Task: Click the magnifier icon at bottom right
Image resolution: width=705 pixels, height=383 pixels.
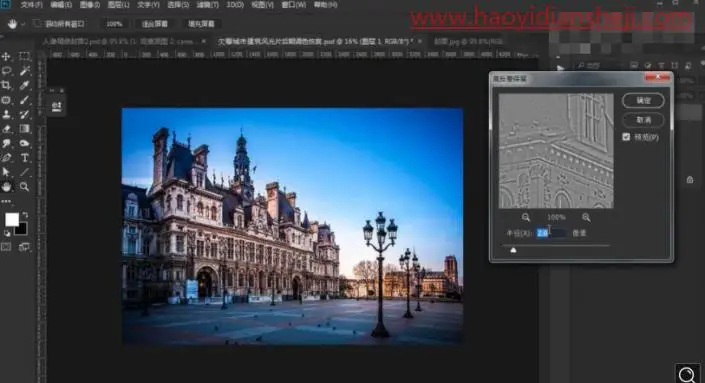Action: point(687,374)
